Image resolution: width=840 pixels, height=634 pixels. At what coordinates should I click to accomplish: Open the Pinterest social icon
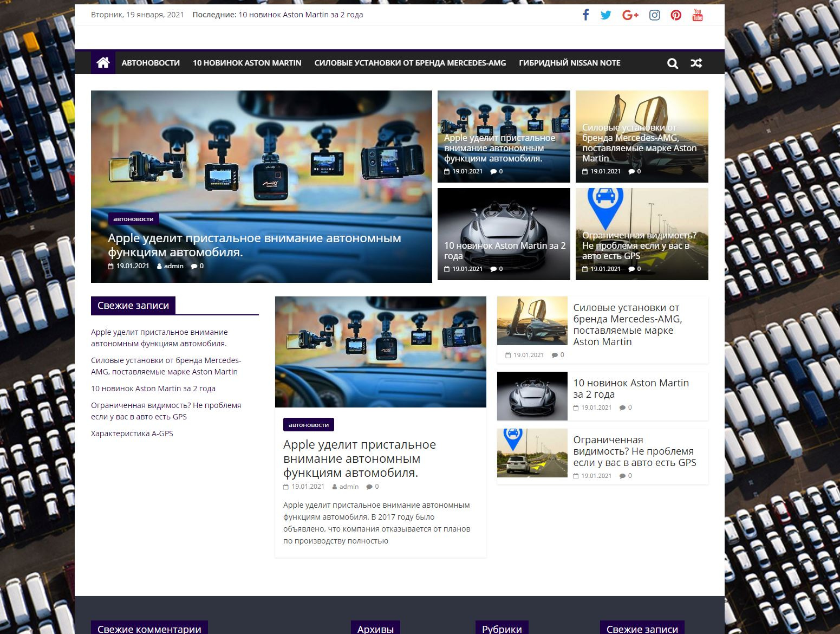pyautogui.click(x=676, y=15)
